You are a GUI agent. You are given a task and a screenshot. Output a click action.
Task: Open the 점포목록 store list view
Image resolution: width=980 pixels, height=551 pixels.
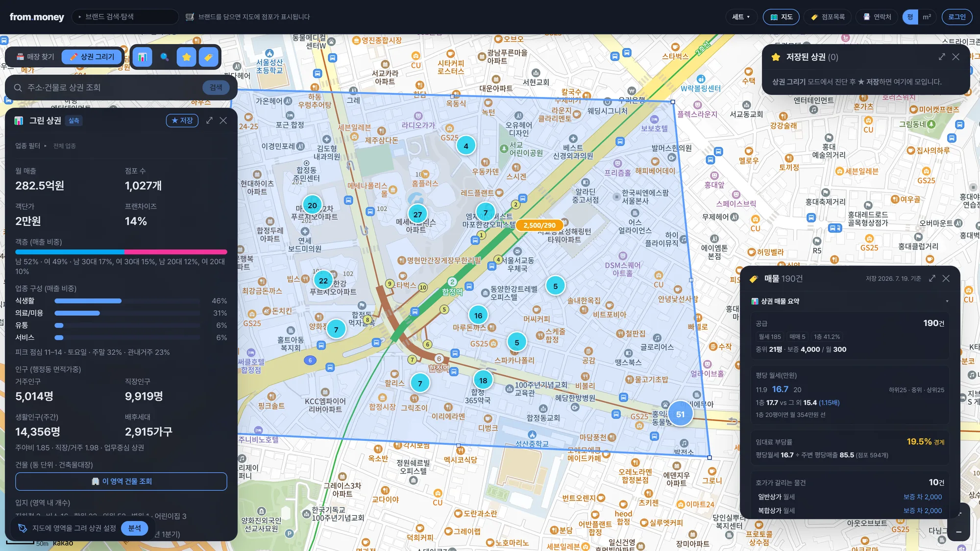(x=828, y=17)
